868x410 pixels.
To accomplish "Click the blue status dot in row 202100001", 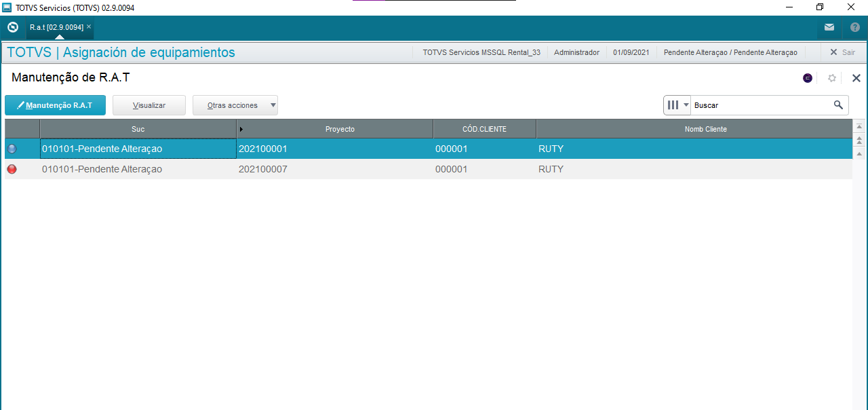I will coord(12,149).
